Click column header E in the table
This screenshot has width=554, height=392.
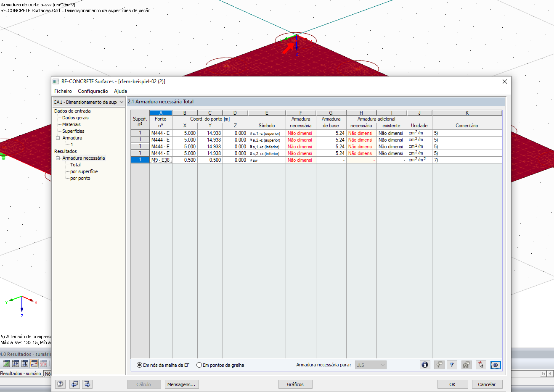pyautogui.click(x=267, y=113)
